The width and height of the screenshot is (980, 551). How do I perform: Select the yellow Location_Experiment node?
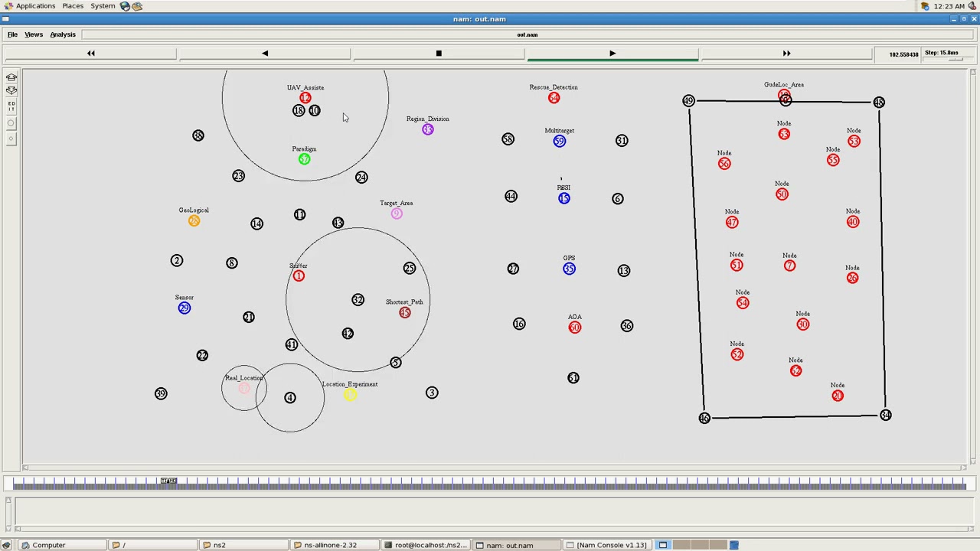(x=350, y=394)
